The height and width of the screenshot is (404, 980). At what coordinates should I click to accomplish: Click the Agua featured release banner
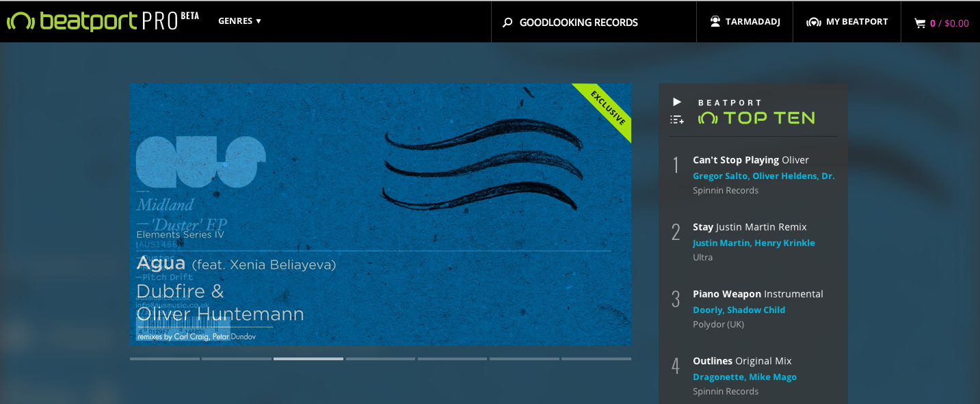380,214
